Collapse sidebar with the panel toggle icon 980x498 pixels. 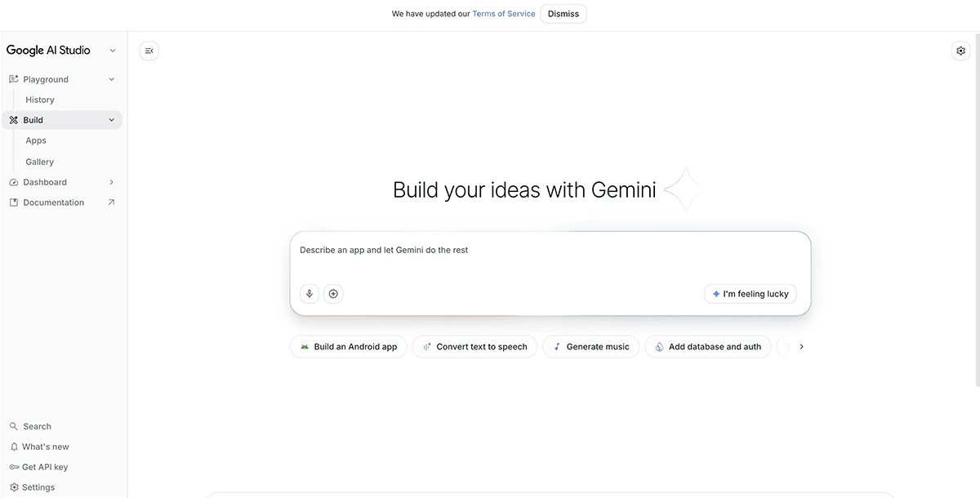point(149,51)
